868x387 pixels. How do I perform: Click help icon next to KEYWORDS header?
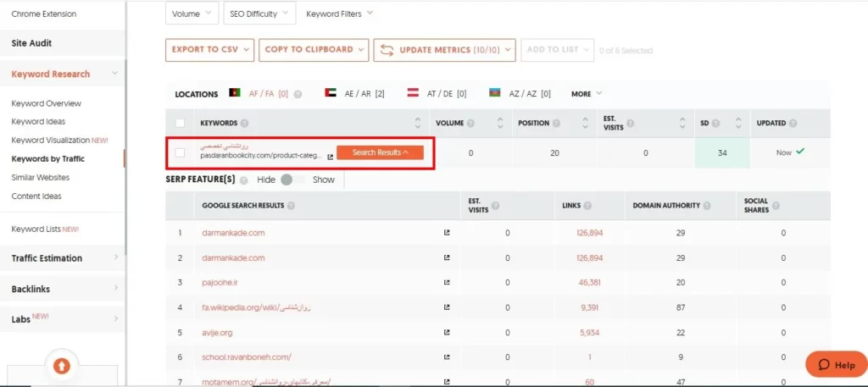tap(244, 124)
